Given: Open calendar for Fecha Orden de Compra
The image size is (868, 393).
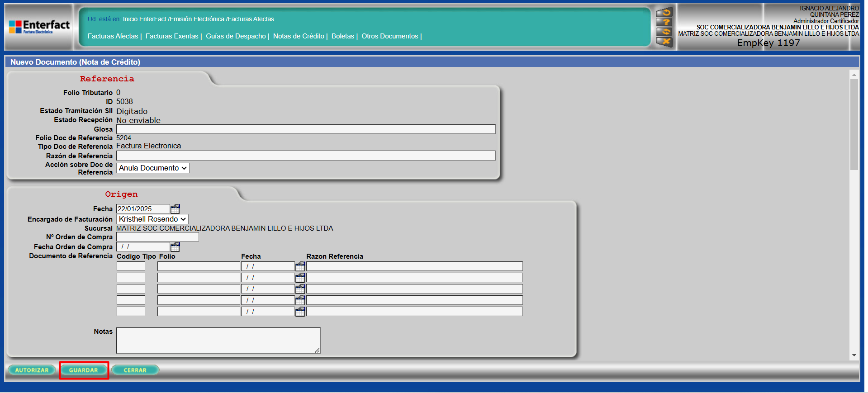Looking at the screenshot, I should [x=175, y=247].
